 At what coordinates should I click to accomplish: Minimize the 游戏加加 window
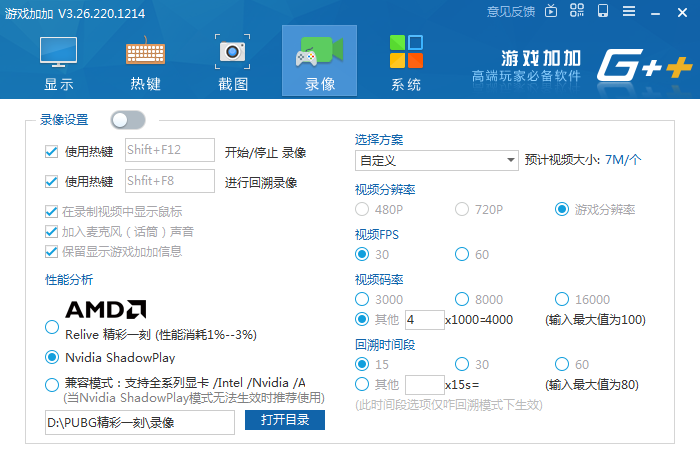click(x=655, y=13)
